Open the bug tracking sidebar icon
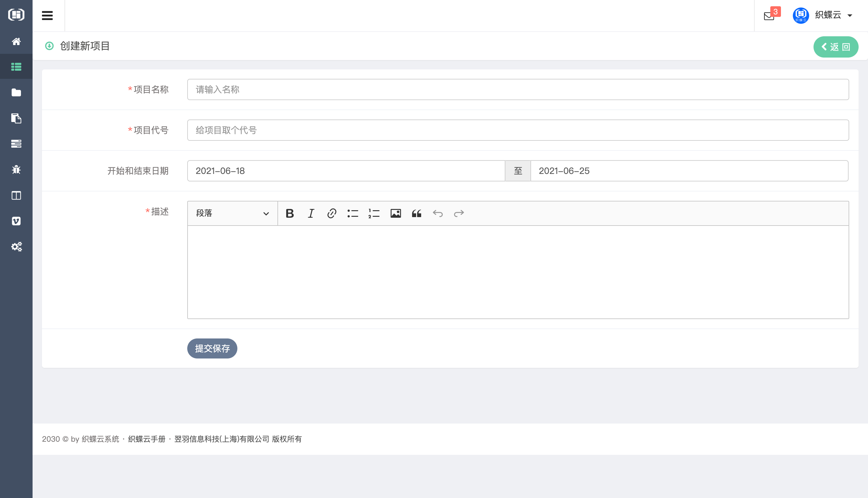Image resolution: width=868 pixels, height=498 pixels. tap(16, 170)
